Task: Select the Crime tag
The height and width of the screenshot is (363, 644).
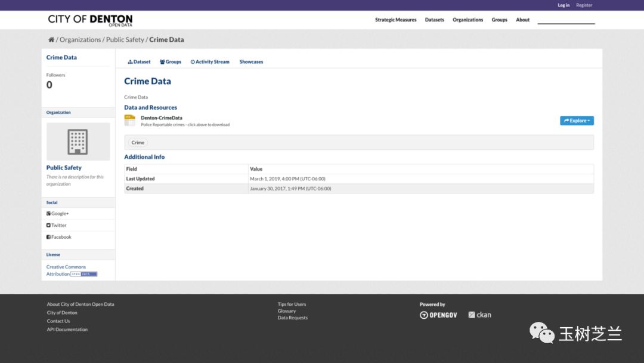Action: coord(138,143)
